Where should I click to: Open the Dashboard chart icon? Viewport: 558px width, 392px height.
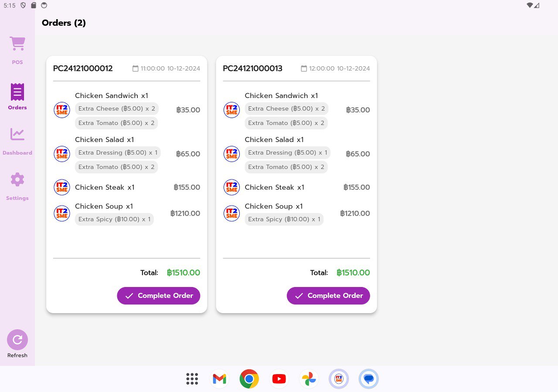pyautogui.click(x=17, y=134)
